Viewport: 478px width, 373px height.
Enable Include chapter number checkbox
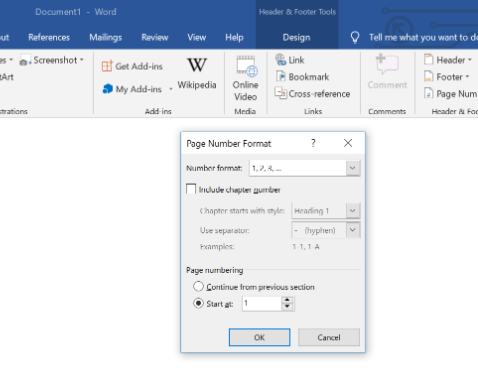click(191, 189)
